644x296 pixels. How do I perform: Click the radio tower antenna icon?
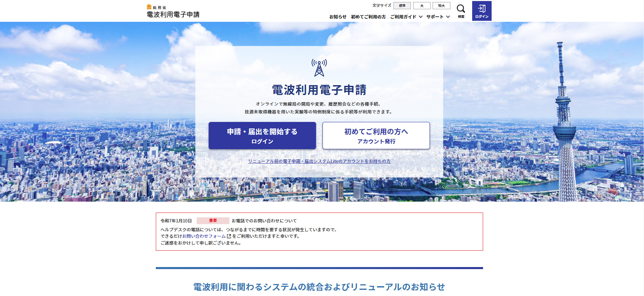319,67
